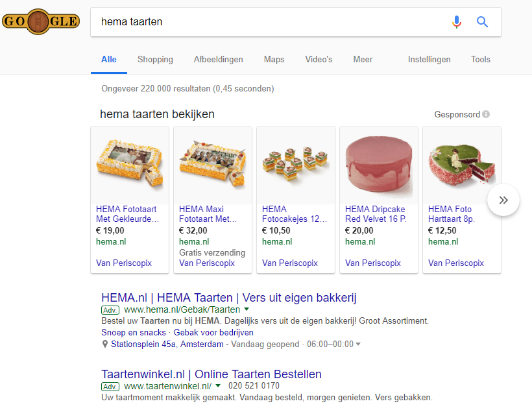Click the € 19,00 price text
The image size is (532, 410).
pyautogui.click(x=110, y=230)
